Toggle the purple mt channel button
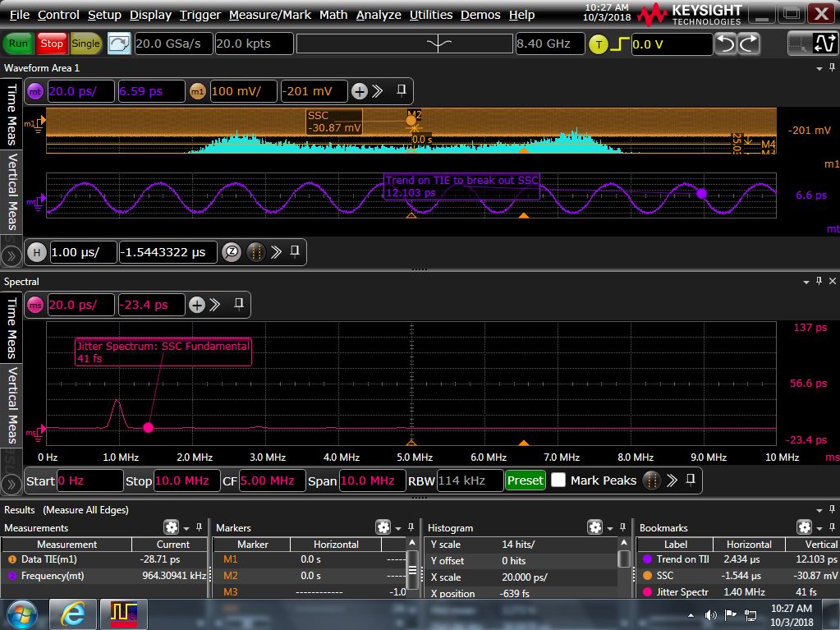 pos(35,91)
